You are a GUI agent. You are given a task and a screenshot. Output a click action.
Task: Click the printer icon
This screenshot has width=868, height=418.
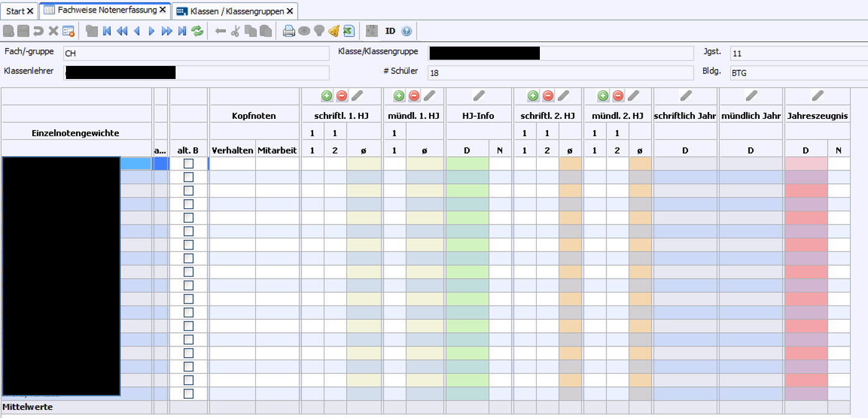pyautogui.click(x=288, y=31)
